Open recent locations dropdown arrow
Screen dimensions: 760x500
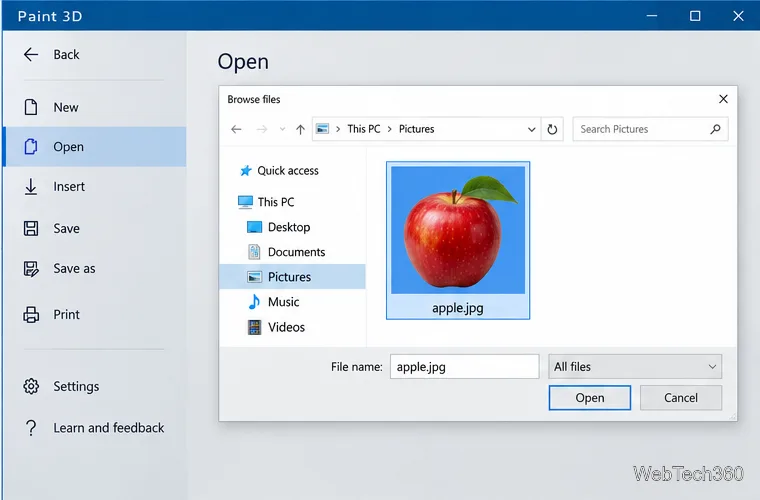tap(282, 129)
